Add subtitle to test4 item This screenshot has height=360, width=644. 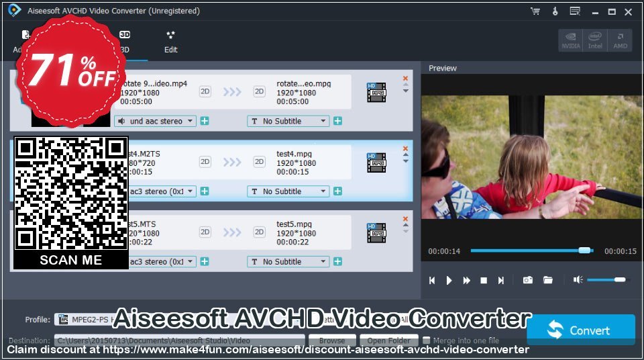pos(337,191)
